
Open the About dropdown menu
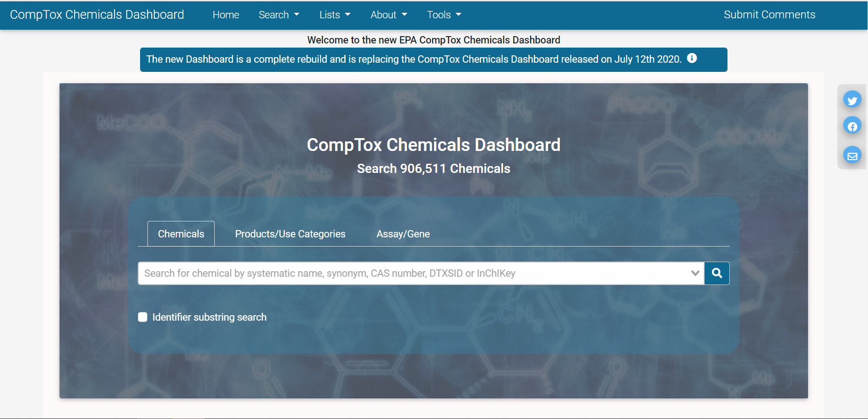[389, 15]
